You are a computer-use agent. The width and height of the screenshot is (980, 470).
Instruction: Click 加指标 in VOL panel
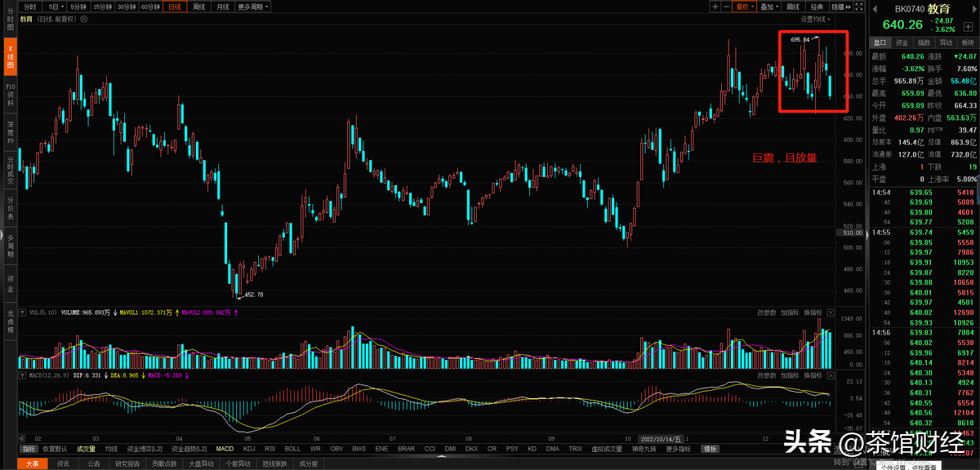pos(789,313)
